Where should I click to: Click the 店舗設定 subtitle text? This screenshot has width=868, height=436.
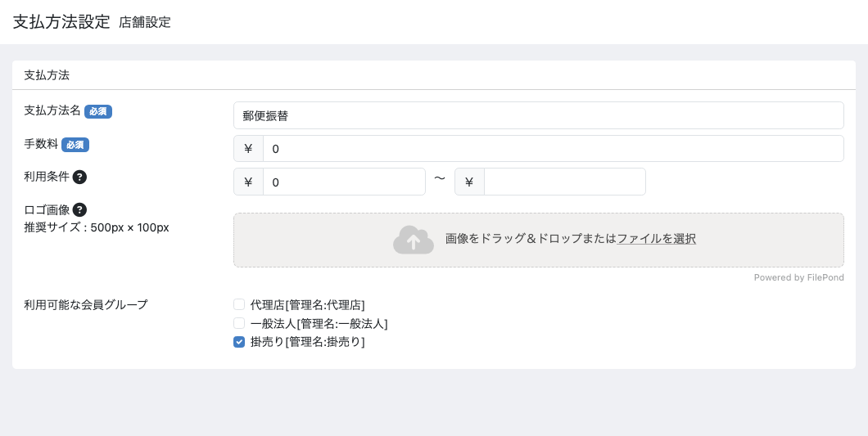[x=145, y=23]
